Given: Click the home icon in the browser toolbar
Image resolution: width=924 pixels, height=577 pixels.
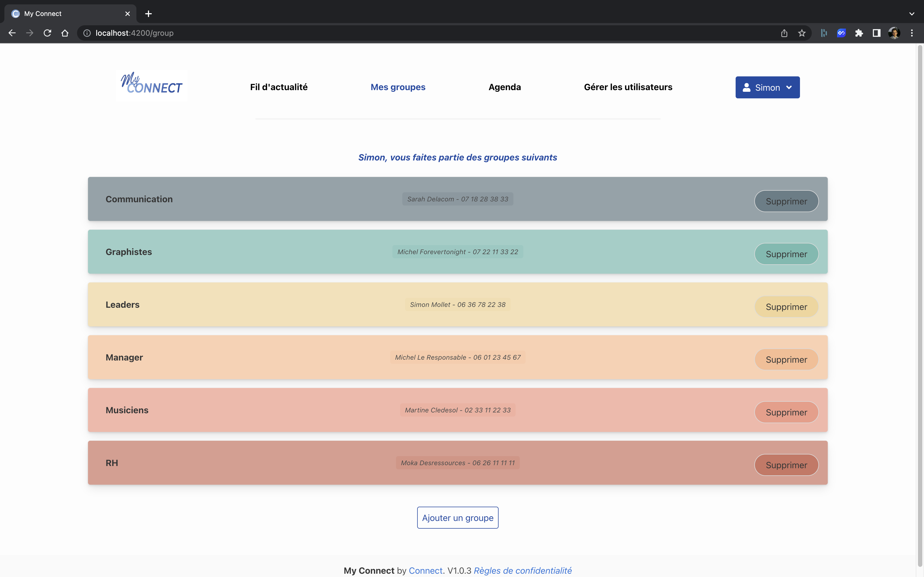Looking at the screenshot, I should pyautogui.click(x=65, y=33).
